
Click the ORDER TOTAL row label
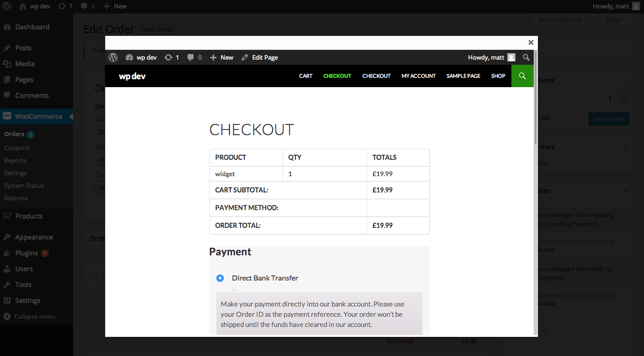(238, 226)
